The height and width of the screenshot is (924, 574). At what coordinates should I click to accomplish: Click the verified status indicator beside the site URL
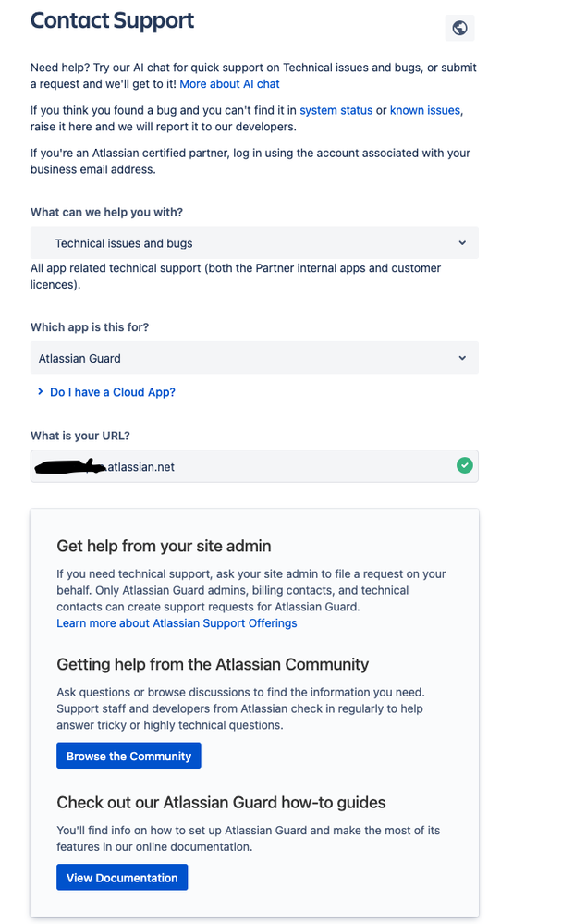[464, 465]
